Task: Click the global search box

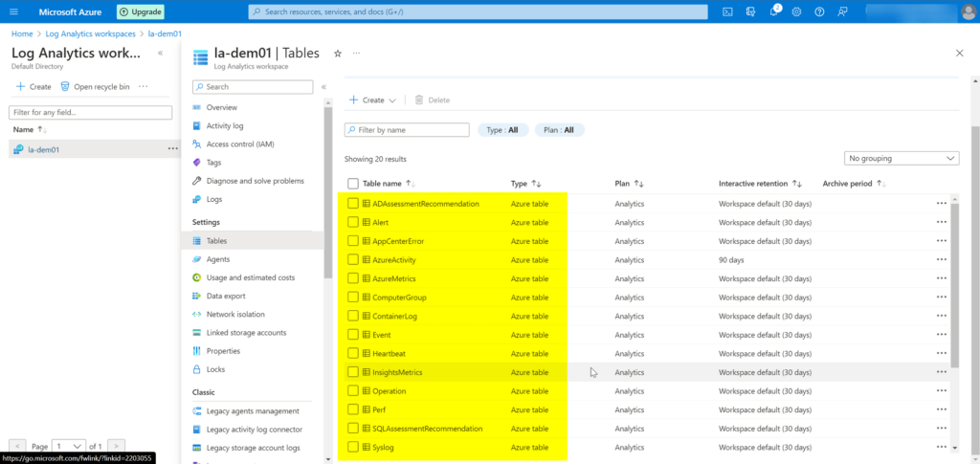Action: pyautogui.click(x=479, y=11)
